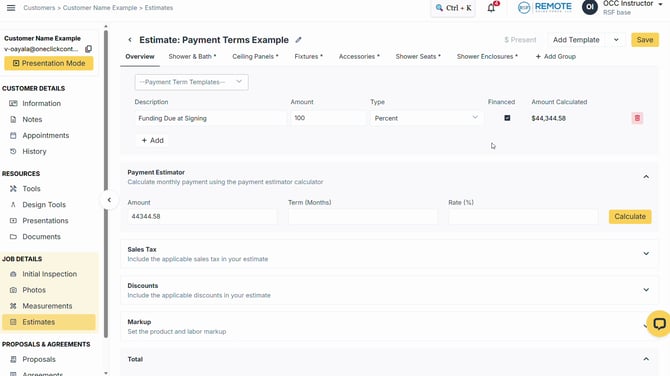Switch to the Ceiling Panels tab
The width and height of the screenshot is (670, 376).
coord(255,56)
